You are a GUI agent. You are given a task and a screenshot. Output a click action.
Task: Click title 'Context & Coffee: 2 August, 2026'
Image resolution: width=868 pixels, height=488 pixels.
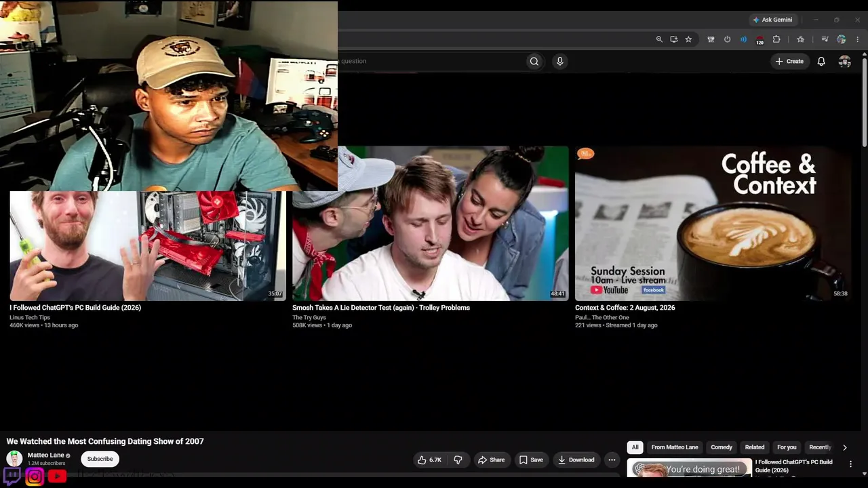(x=625, y=308)
